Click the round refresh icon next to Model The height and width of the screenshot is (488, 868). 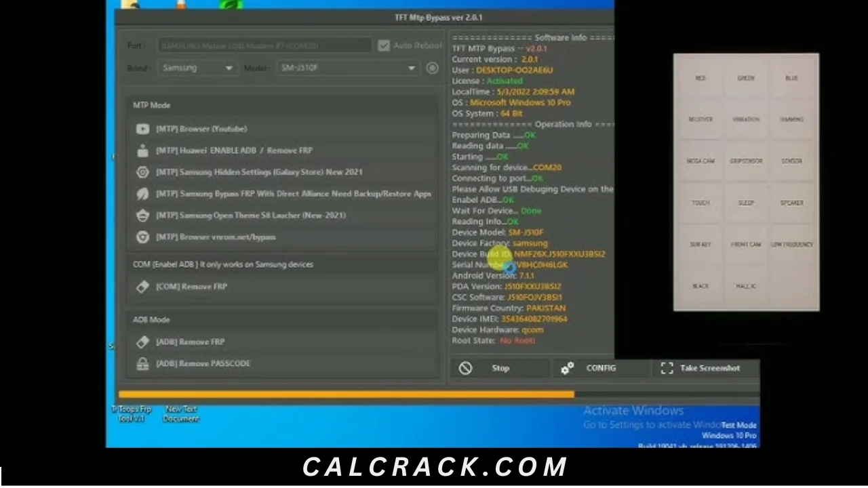click(432, 68)
